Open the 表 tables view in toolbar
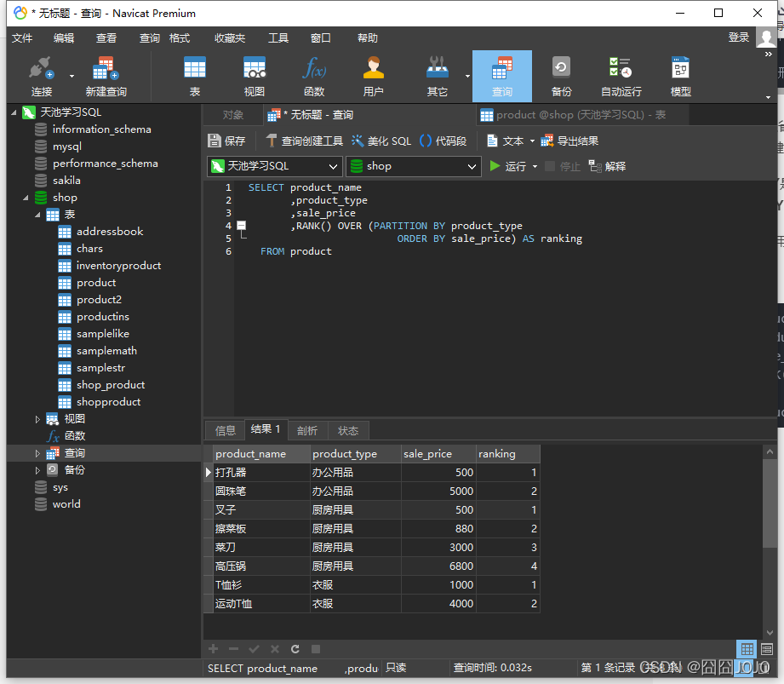Screen dimensions: 784x684 coord(194,77)
